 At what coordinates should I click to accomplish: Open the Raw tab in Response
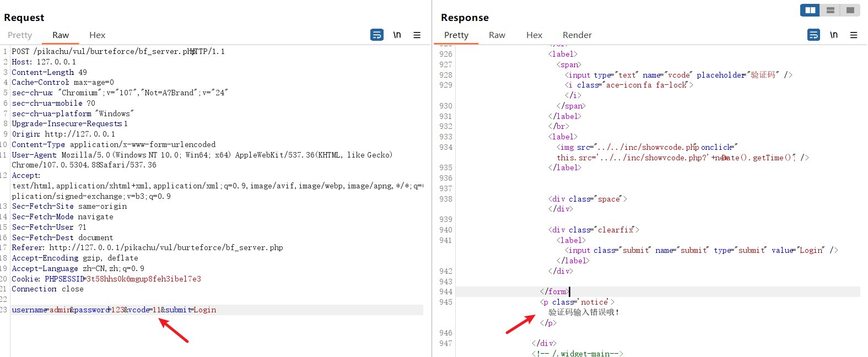(497, 35)
